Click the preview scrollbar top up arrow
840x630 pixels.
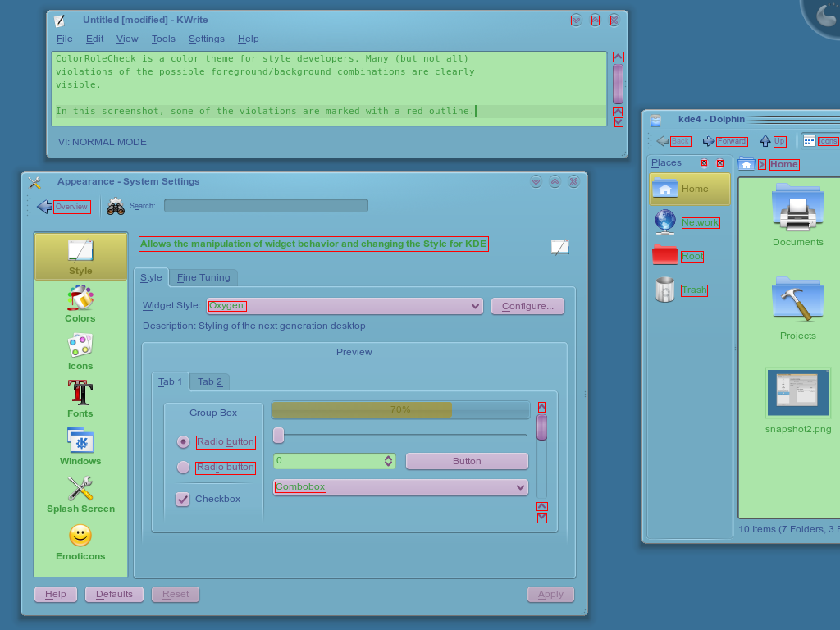[x=541, y=407]
